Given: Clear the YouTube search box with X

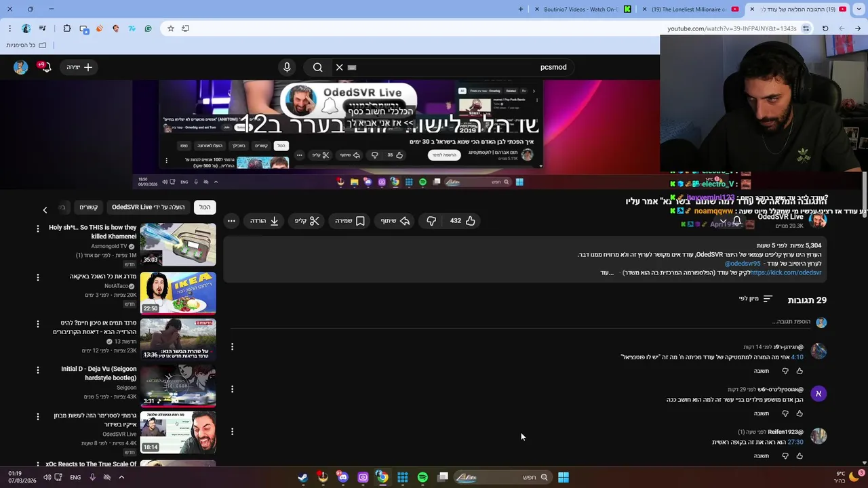Looking at the screenshot, I should click(x=340, y=67).
